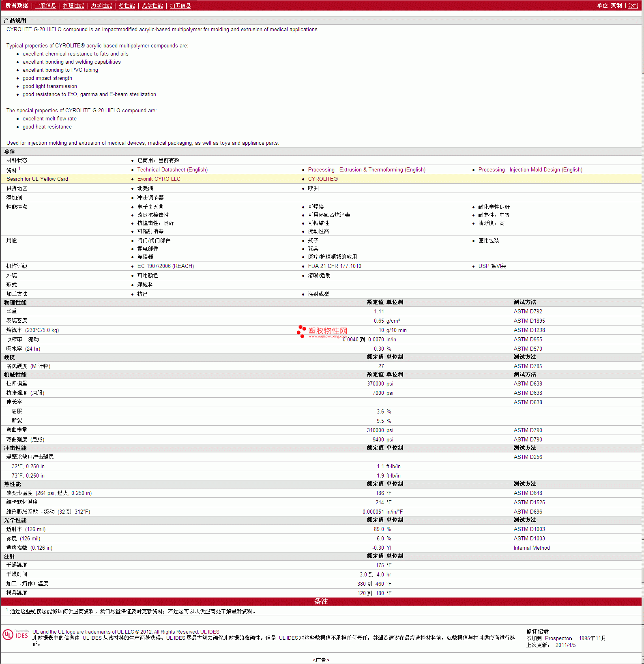Click the UL IDES logo
The height and width of the screenshot is (664, 644).
click(16, 634)
